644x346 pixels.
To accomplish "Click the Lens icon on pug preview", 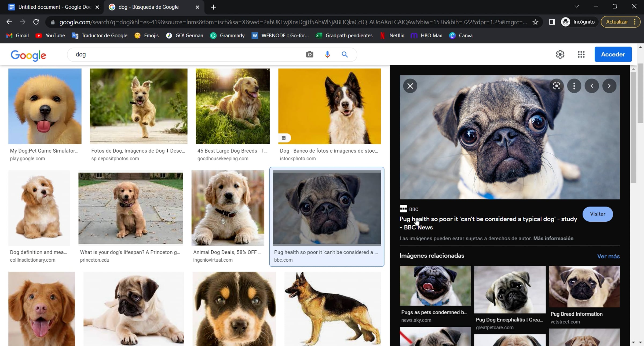I will [x=556, y=86].
